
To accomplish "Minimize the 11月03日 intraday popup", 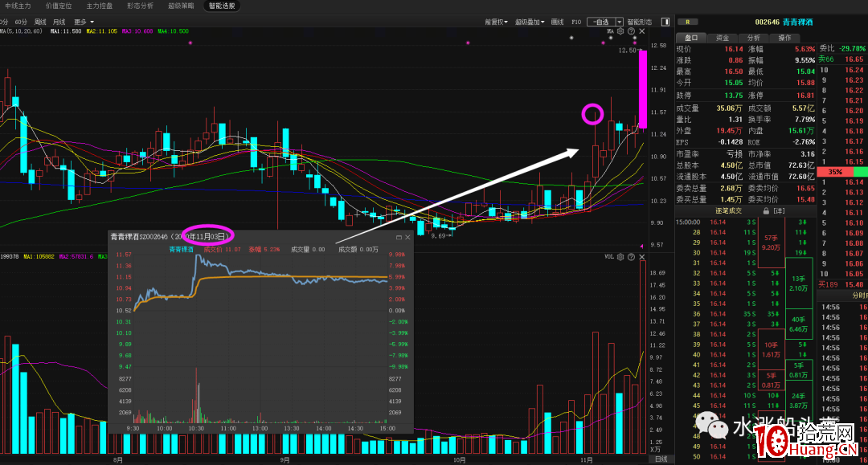I will (x=399, y=237).
